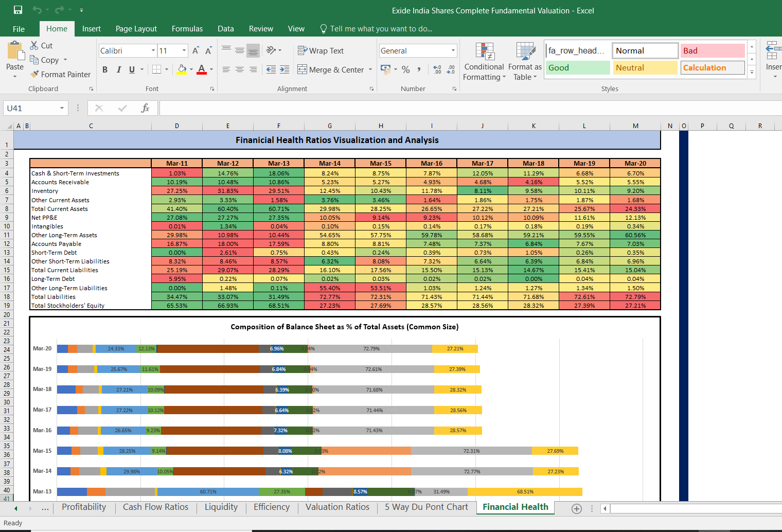Open the font size dropdown
Viewport: 782px width, 532px height.
[184, 50]
